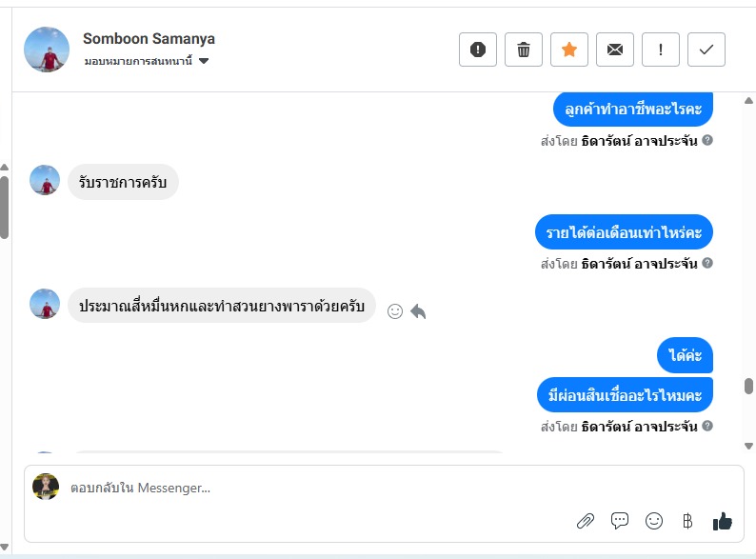Click the priority exclamation mark button
Image resolution: width=756 pixels, height=559 pixels.
[661, 50]
